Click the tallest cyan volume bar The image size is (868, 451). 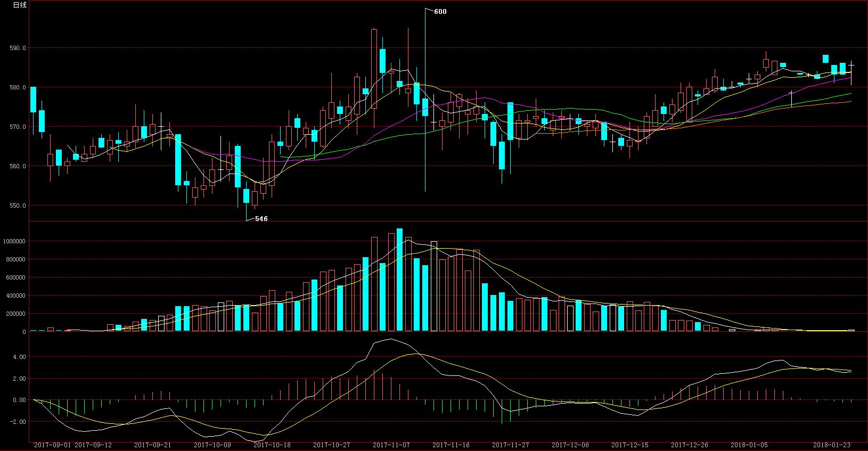(399, 280)
